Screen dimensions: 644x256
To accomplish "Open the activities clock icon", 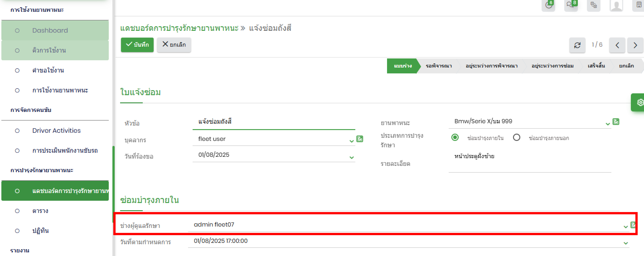I will [548, 5].
